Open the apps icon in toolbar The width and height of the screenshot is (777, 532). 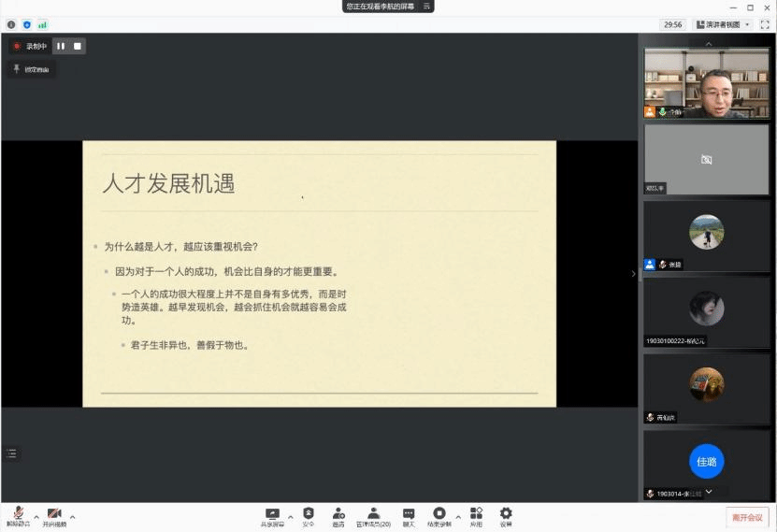(476, 515)
